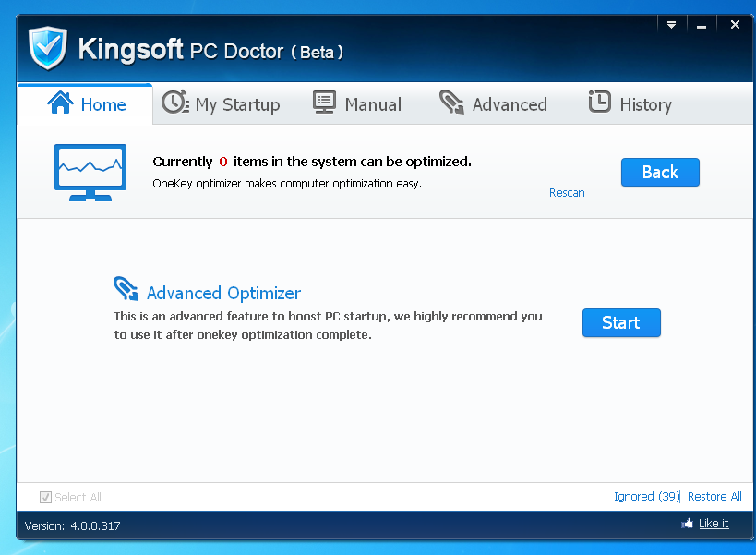The image size is (756, 555).
Task: Click the Advanced Optimizer heading
Action: 223,293
